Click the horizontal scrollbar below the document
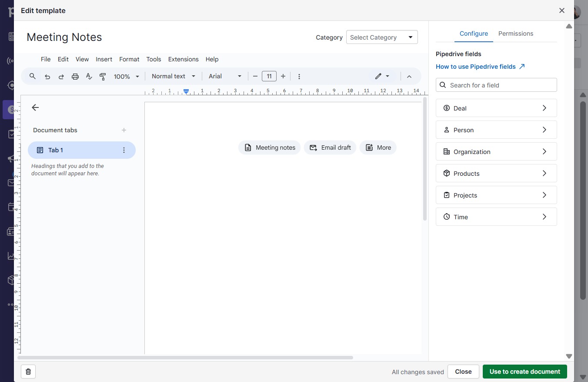Image resolution: width=588 pixels, height=382 pixels. coord(185,358)
